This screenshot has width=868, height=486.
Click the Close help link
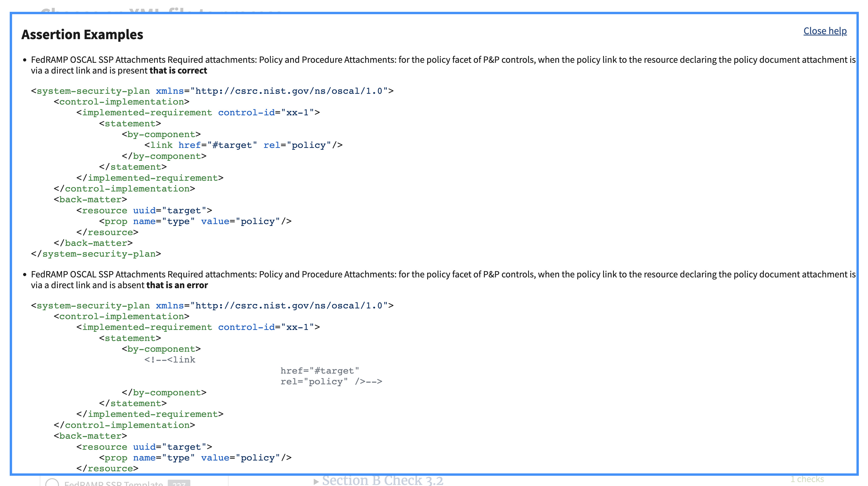(x=824, y=31)
